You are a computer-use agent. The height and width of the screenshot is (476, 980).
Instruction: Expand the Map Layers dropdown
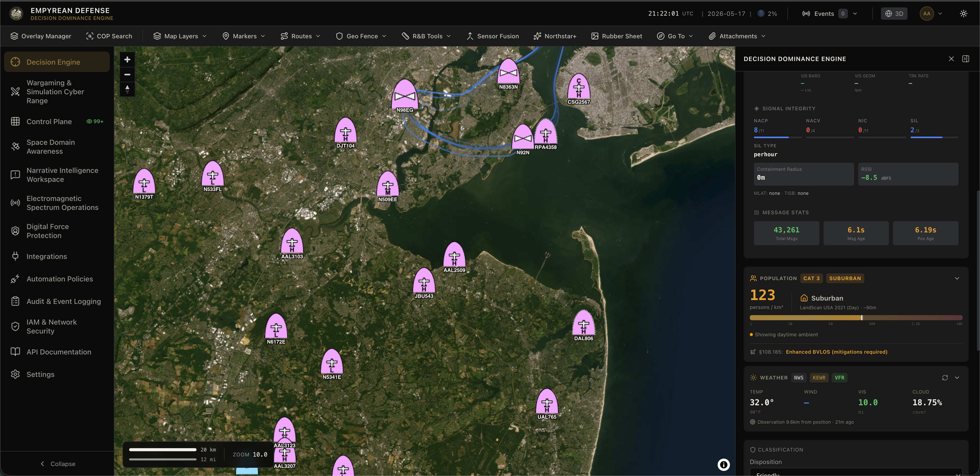click(180, 36)
